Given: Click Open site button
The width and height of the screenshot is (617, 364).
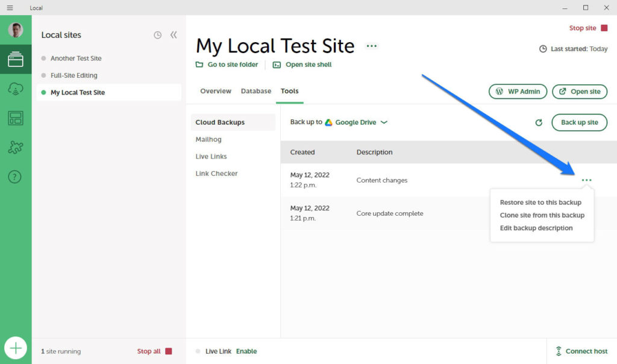Looking at the screenshot, I should coord(580,91).
